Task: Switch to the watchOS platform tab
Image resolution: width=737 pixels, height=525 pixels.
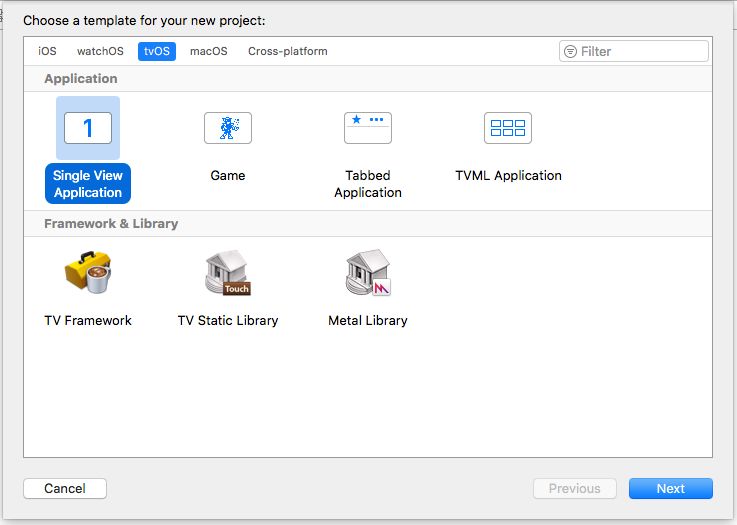Action: [x=100, y=51]
